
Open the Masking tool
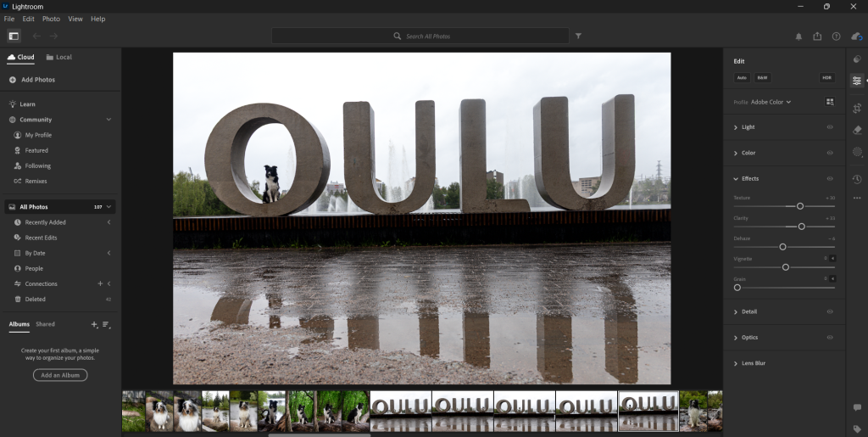(x=857, y=153)
